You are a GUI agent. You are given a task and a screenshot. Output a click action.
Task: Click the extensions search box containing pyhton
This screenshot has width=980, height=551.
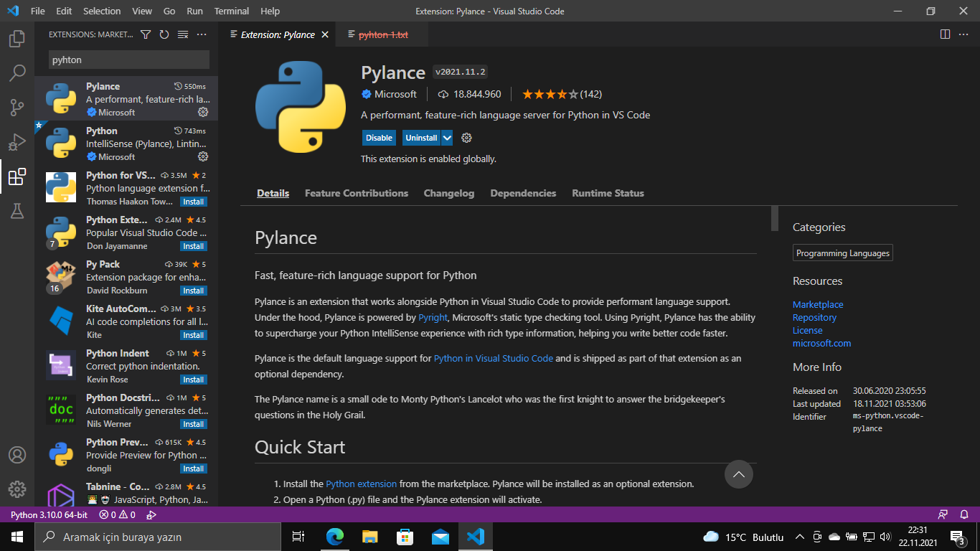point(129,60)
